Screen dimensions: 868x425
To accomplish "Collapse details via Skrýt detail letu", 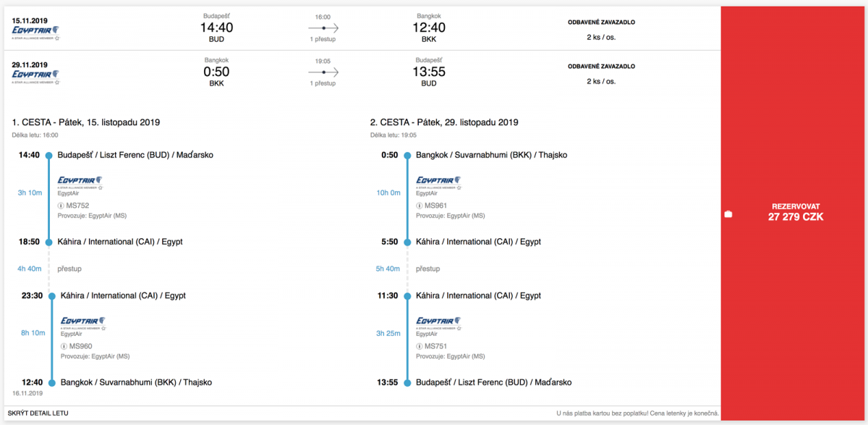I will pos(38,413).
